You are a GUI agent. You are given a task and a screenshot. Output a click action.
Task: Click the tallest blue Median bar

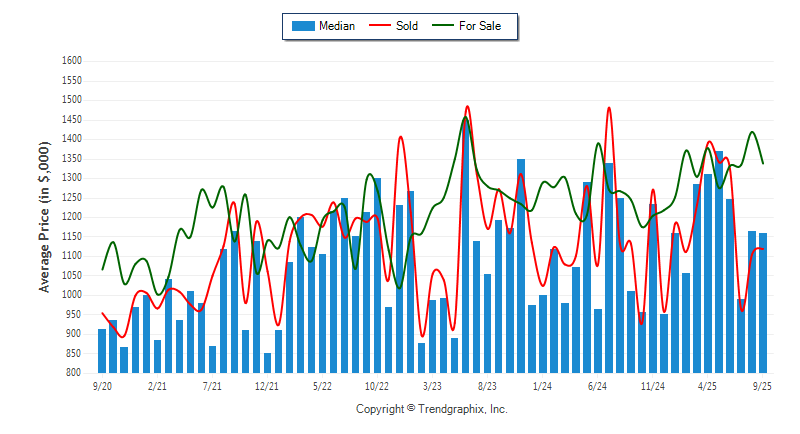465,250
